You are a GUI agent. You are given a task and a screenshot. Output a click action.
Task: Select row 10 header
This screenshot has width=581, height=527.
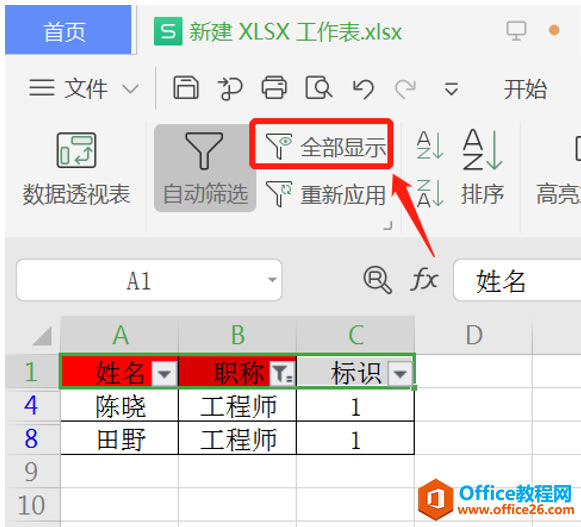click(32, 504)
